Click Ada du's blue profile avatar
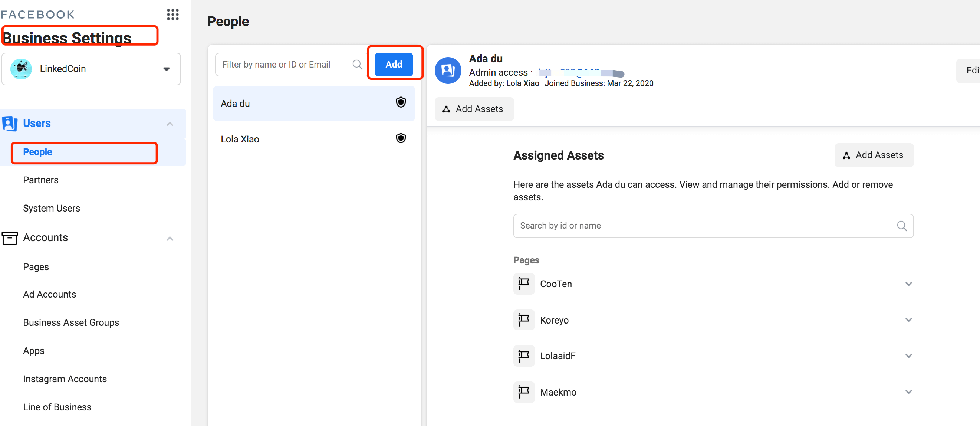The image size is (980, 426). (448, 71)
